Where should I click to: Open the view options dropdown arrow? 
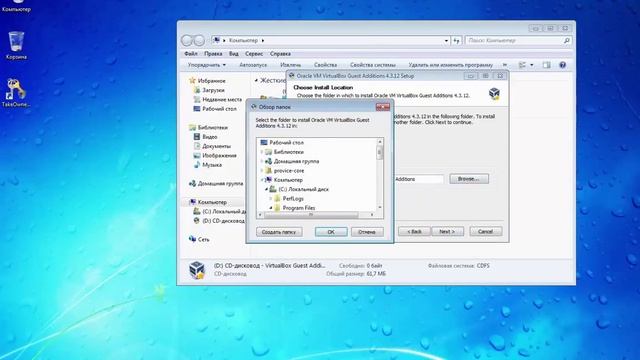tap(531, 65)
